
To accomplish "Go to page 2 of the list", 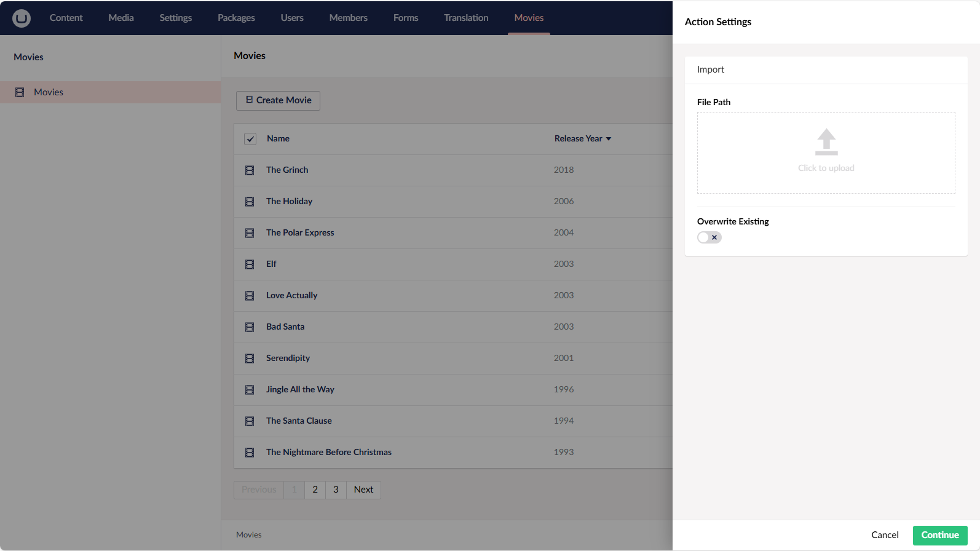I will (315, 490).
